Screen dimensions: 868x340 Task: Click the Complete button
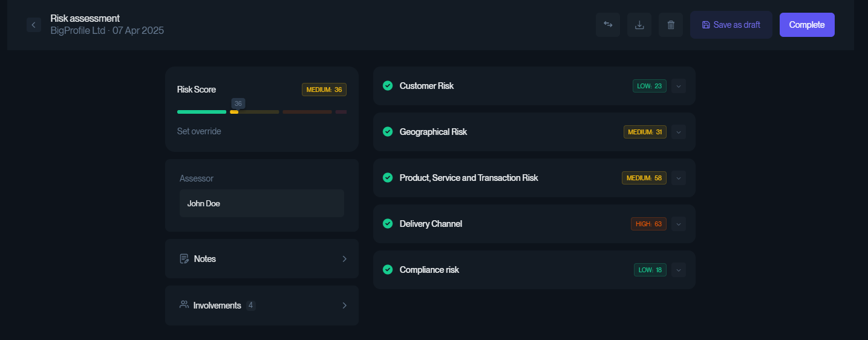pyautogui.click(x=807, y=25)
